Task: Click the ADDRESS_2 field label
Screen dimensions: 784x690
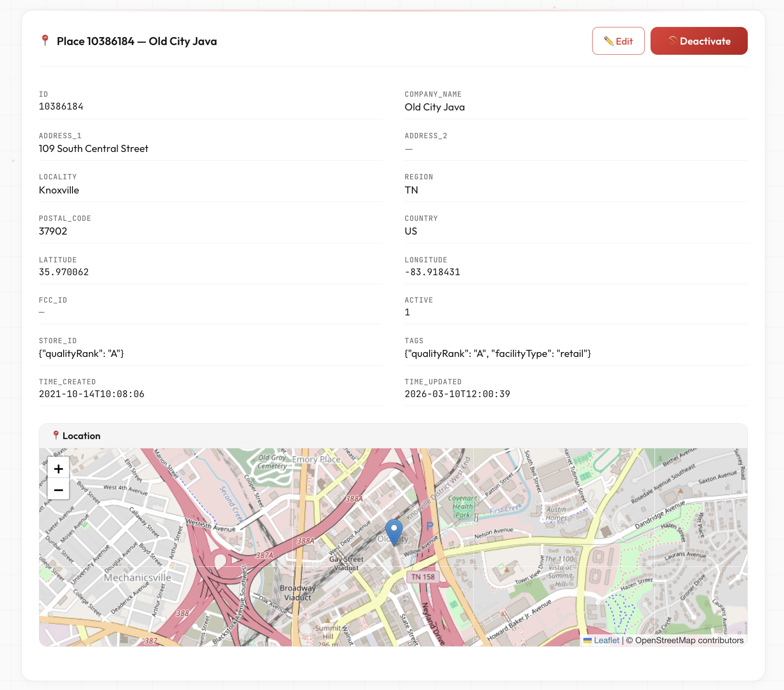Action: [426, 136]
